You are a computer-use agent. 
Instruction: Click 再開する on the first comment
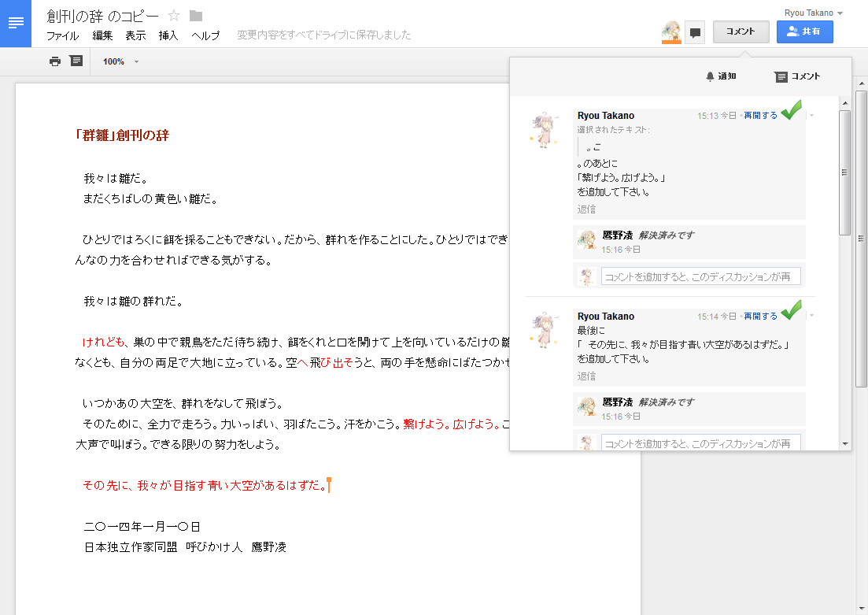760,115
